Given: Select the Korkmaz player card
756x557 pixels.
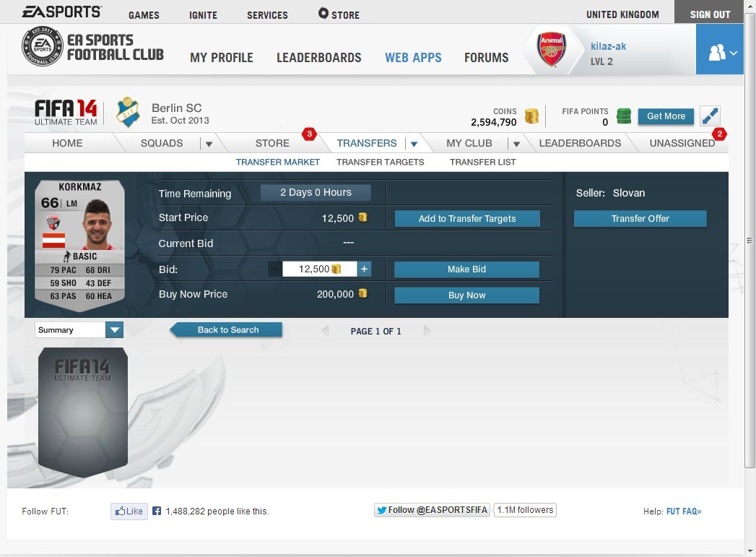Looking at the screenshot, I should point(80,246).
